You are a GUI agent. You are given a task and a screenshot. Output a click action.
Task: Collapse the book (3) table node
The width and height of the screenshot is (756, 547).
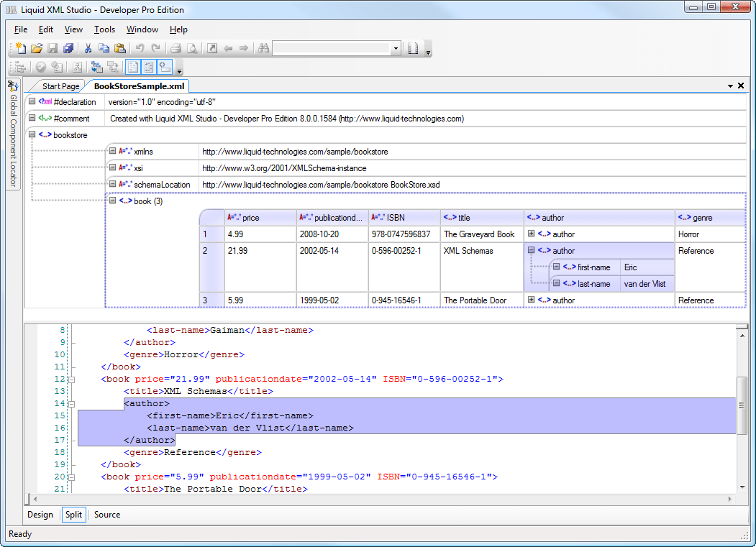coord(112,200)
